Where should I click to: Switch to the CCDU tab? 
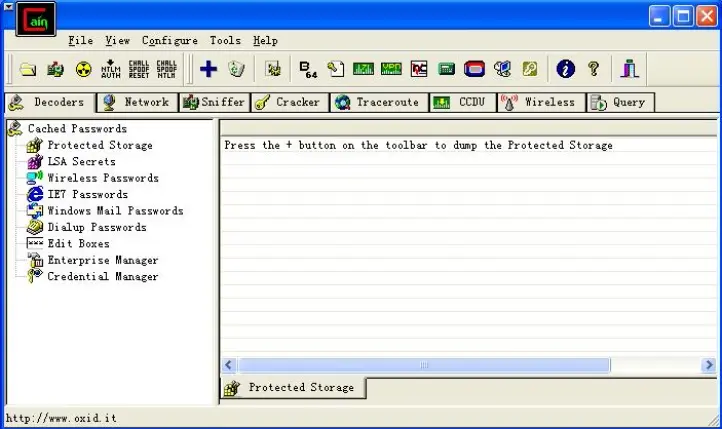[463, 102]
